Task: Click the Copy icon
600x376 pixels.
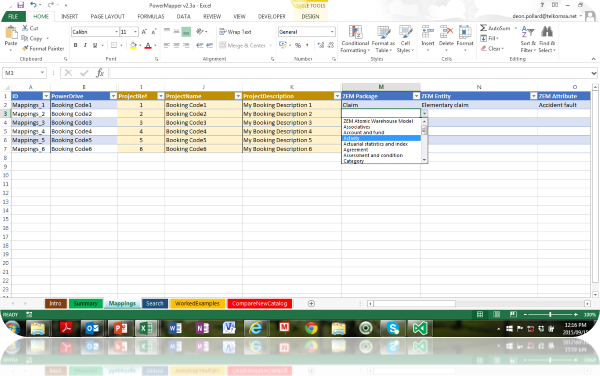Action: click(25, 38)
